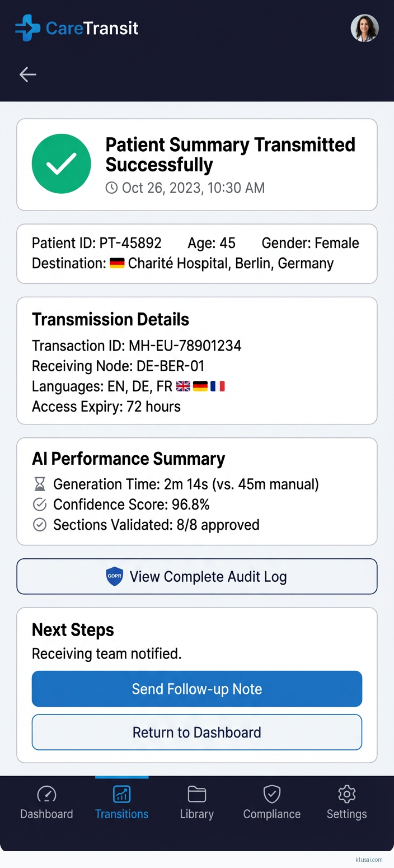This screenshot has width=394, height=868.
Task: Open the Transitions tab
Action: click(121, 802)
